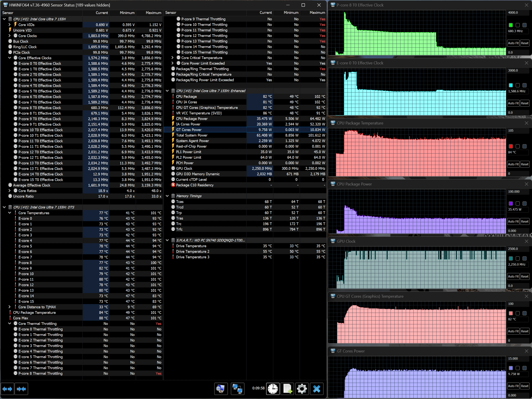The width and height of the screenshot is (532, 399).
Task: Collapse the Core Effective Clocks group
Action: click(10, 58)
